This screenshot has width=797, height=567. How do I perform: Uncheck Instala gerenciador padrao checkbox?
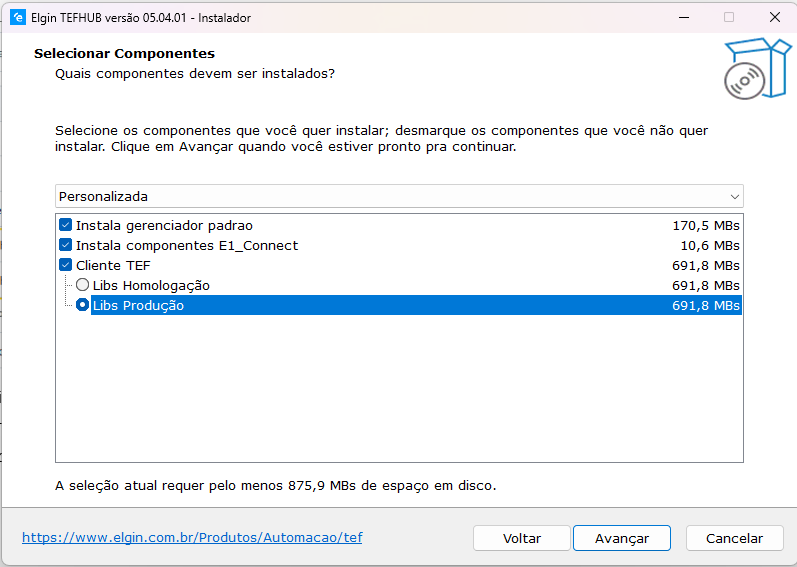click(x=66, y=225)
